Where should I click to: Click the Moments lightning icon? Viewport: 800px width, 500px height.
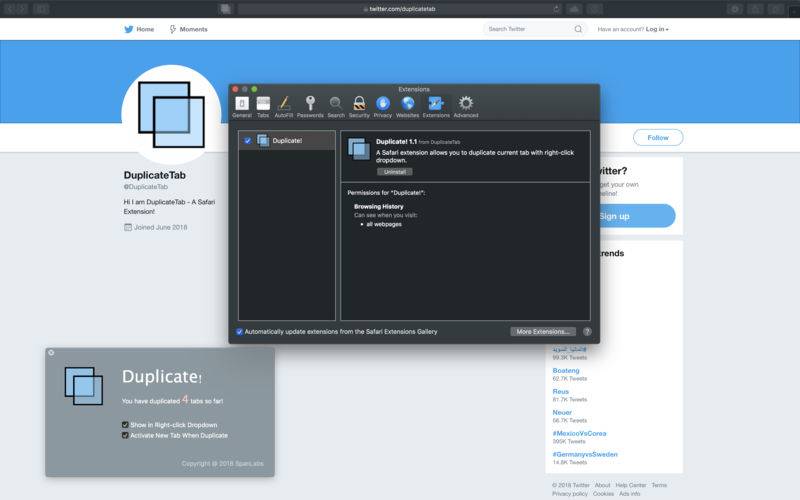click(173, 29)
